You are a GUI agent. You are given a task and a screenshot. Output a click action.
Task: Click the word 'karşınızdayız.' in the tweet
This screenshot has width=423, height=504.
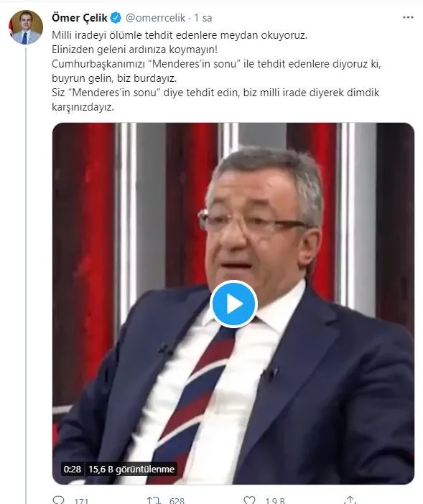(83, 107)
